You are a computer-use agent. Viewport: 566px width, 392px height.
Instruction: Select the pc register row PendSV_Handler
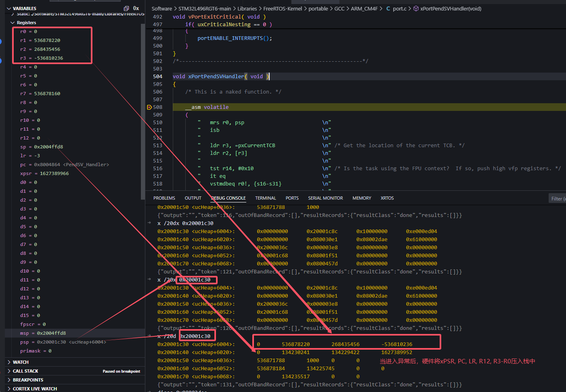point(75,165)
